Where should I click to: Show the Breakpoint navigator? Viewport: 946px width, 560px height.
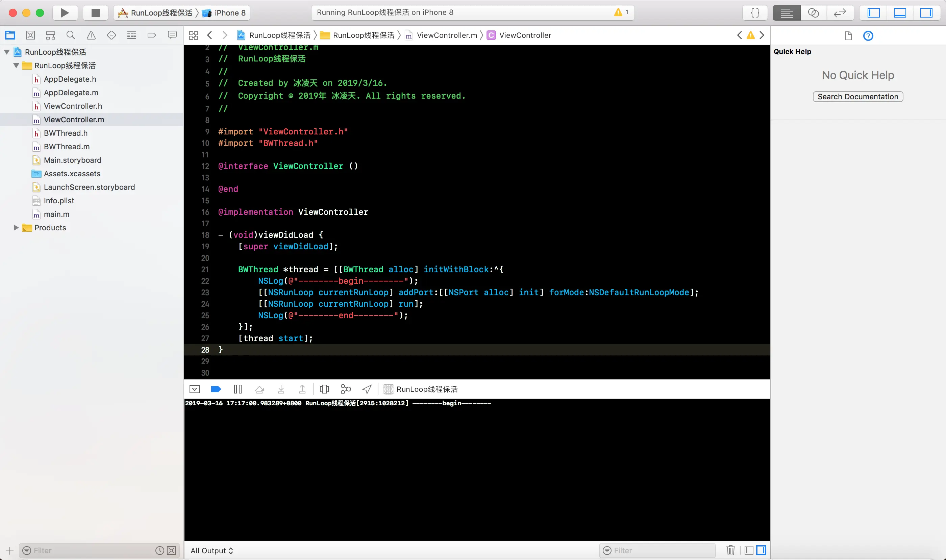152,35
